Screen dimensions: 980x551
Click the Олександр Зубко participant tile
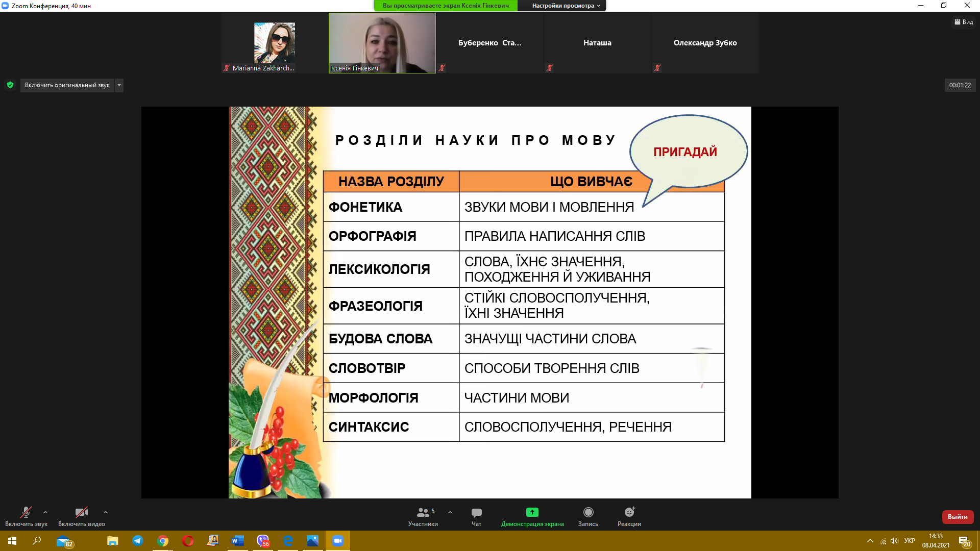point(705,43)
